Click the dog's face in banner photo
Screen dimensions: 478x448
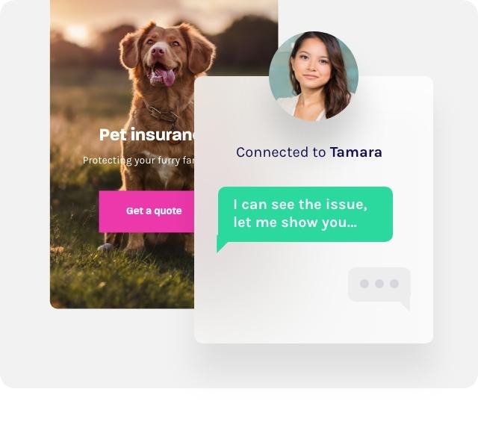pos(162,58)
